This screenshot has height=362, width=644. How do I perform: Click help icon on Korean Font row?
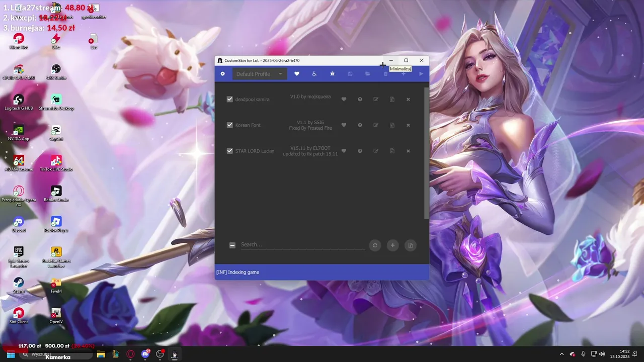pos(360,125)
